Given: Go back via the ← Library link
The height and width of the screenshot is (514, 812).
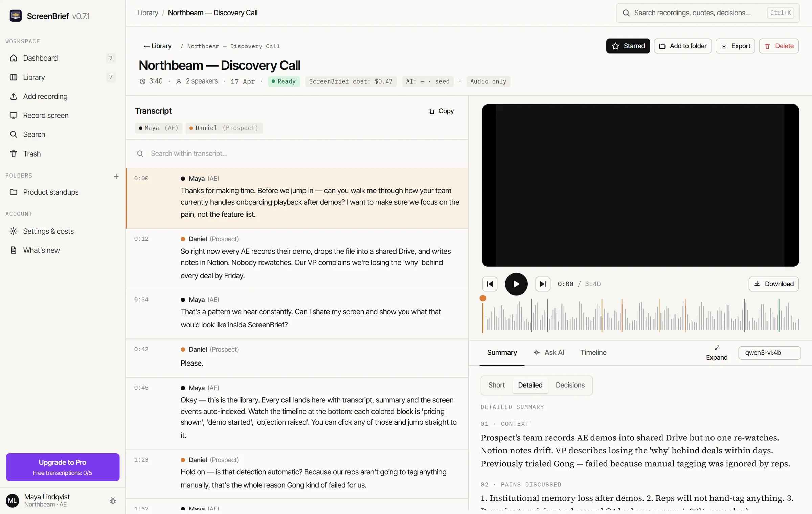Looking at the screenshot, I should [x=157, y=46].
